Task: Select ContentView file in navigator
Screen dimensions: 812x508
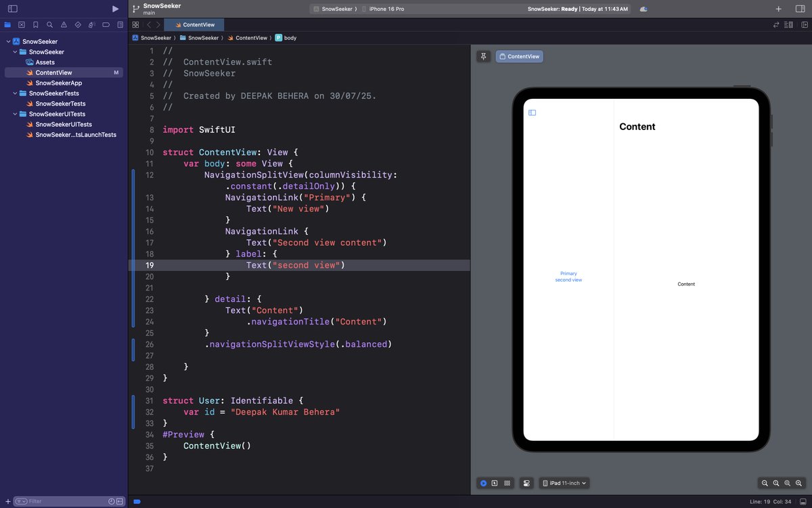Action: [x=64, y=72]
